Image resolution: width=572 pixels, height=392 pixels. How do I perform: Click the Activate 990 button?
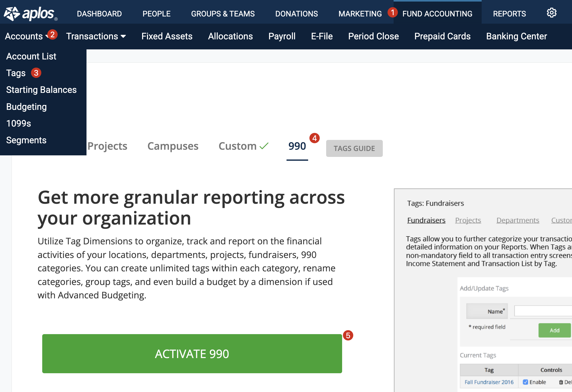click(192, 354)
